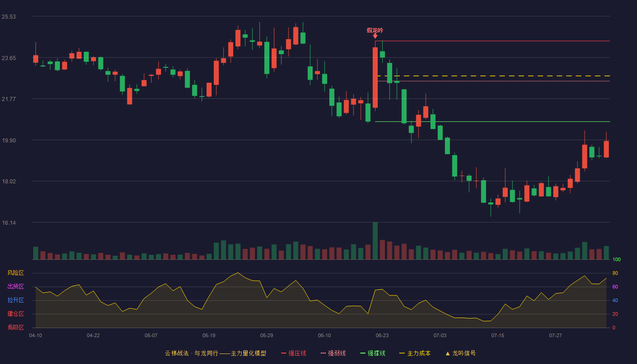Select the 拉升区 zone label

[15, 300]
